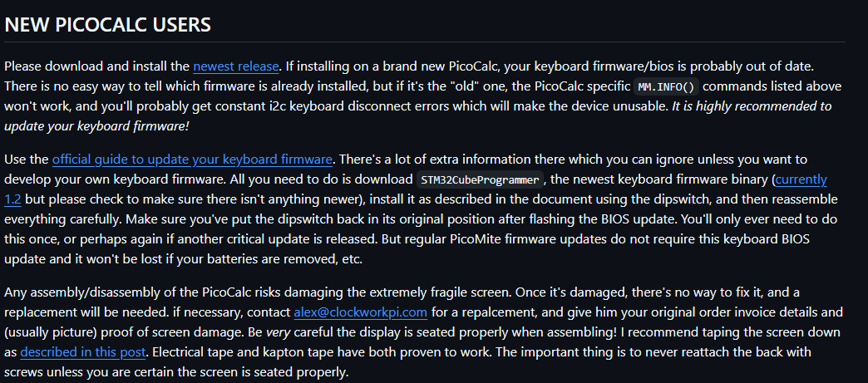Screen dimensions: 868x383
Task: Click the STM32CubeProgrammer inline code snippet
Action: pos(481,179)
